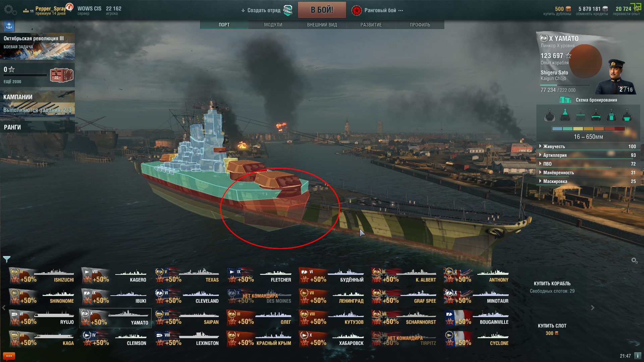Click the red container crate icon
Viewport: 644px width, 362px height.
[x=61, y=75]
